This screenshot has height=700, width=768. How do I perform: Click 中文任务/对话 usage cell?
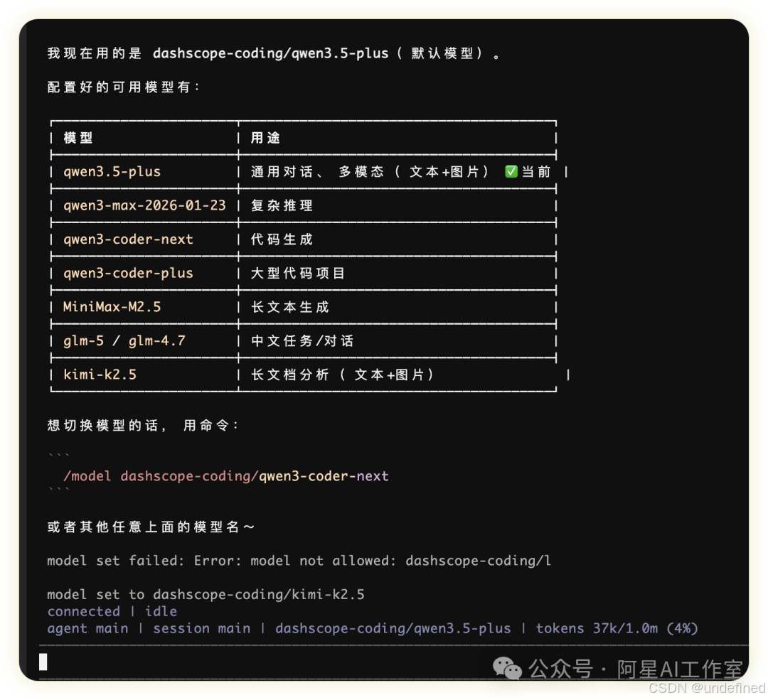pos(302,340)
